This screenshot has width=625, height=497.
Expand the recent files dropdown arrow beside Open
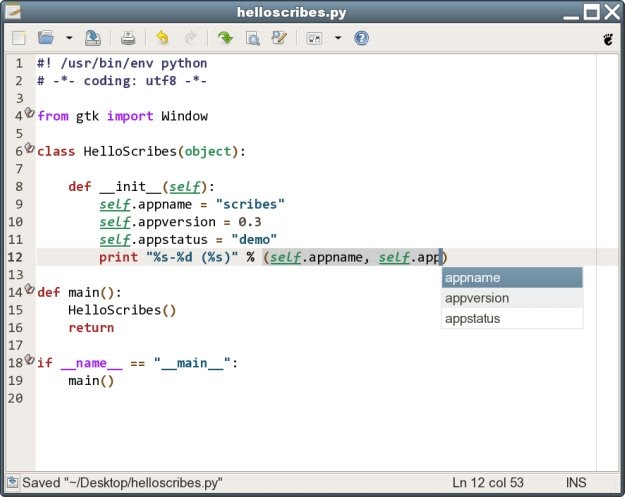(69, 38)
